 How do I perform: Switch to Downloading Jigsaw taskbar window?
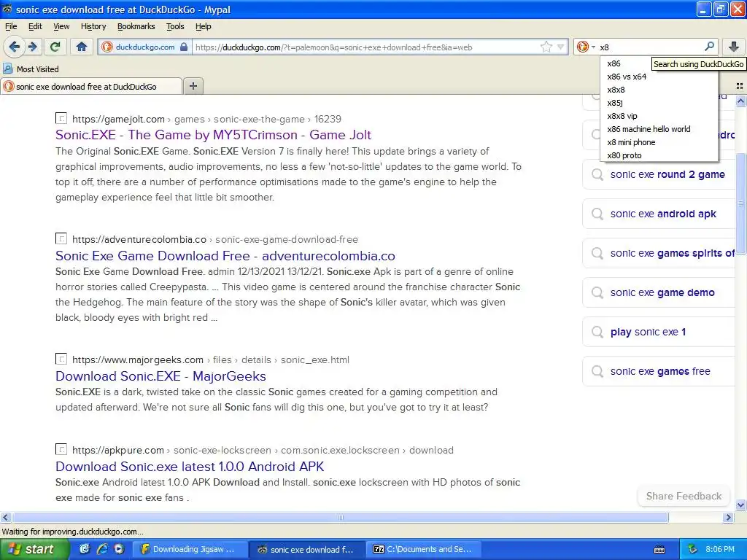click(x=189, y=549)
